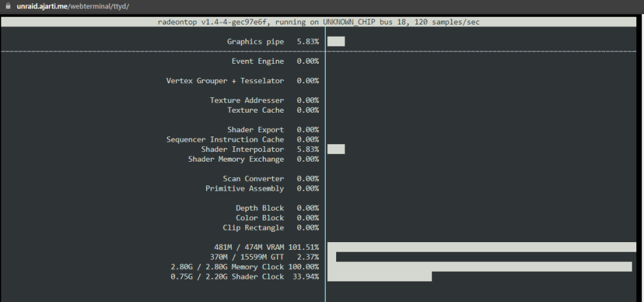Click the 'Depth Block' label
This screenshot has width=644, height=302.
[260, 209]
